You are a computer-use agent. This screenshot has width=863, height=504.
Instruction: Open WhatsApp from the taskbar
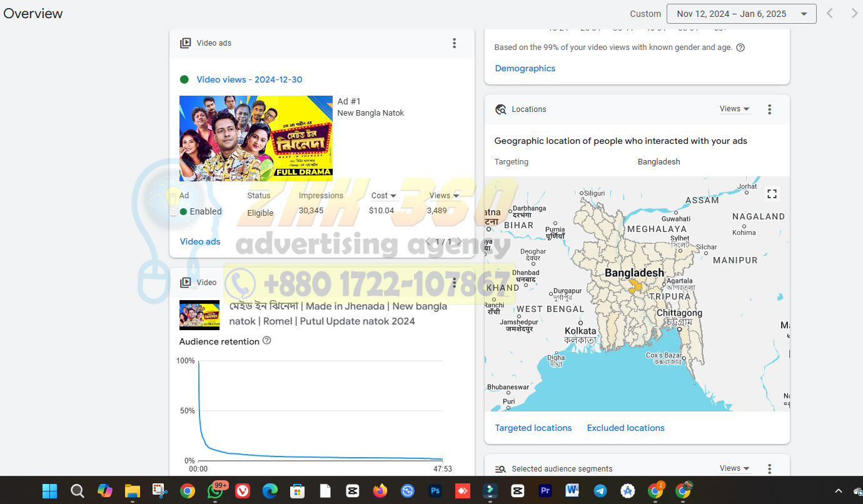(x=216, y=491)
